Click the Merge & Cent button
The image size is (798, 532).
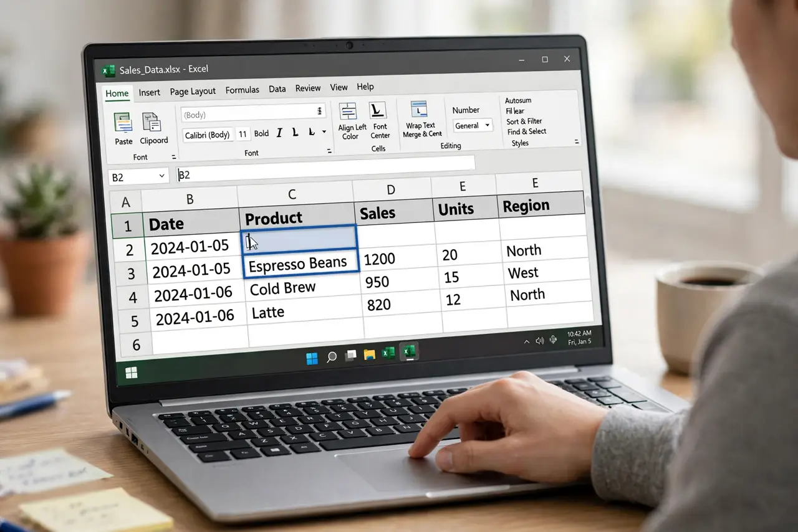[422, 134]
